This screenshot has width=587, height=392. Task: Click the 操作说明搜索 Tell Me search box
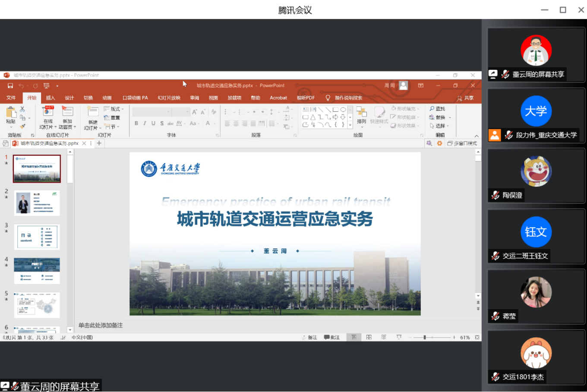(x=344, y=98)
